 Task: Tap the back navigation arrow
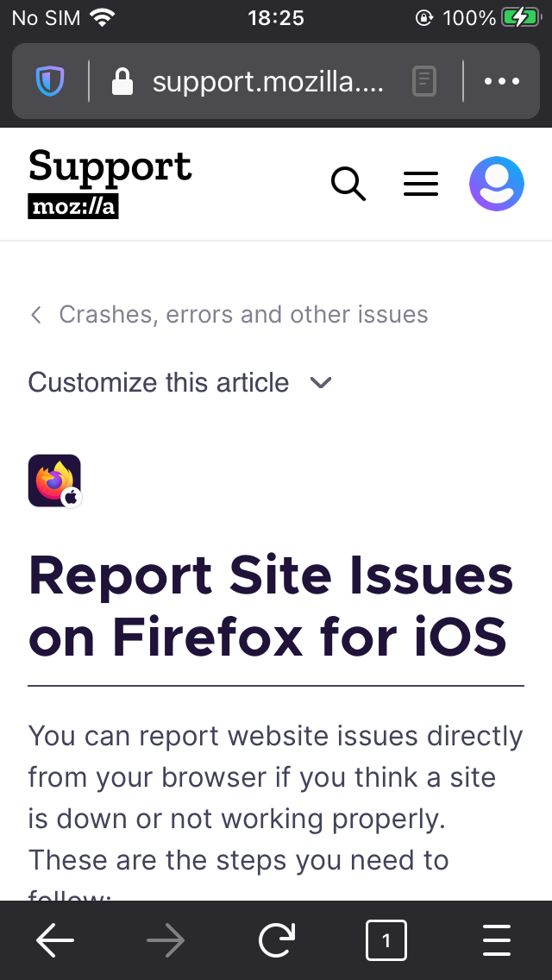tap(55, 940)
